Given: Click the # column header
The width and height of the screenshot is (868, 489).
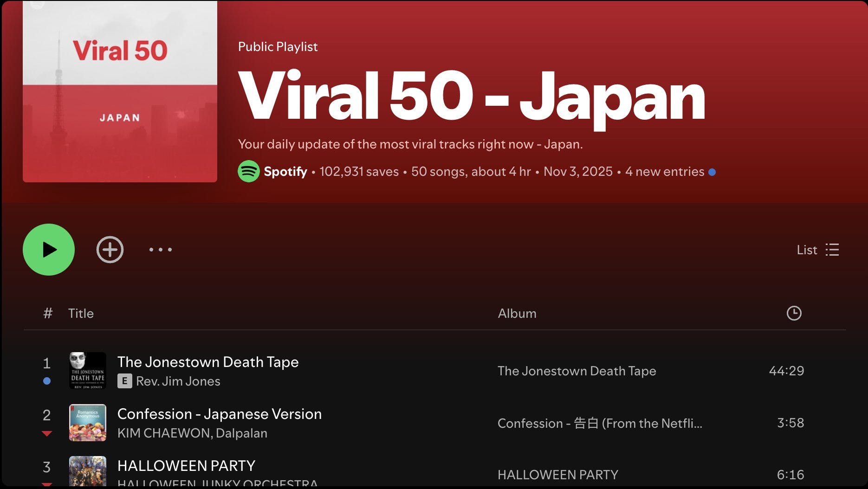Looking at the screenshot, I should [x=47, y=313].
